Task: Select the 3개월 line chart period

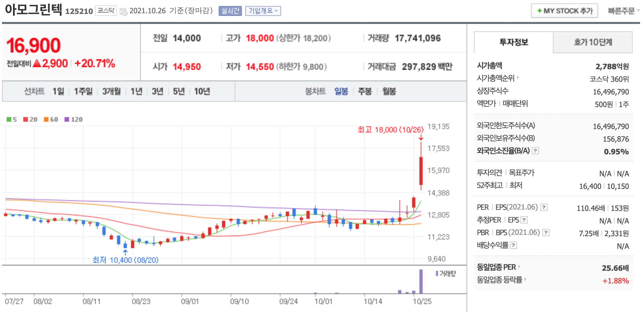Action: (111, 91)
